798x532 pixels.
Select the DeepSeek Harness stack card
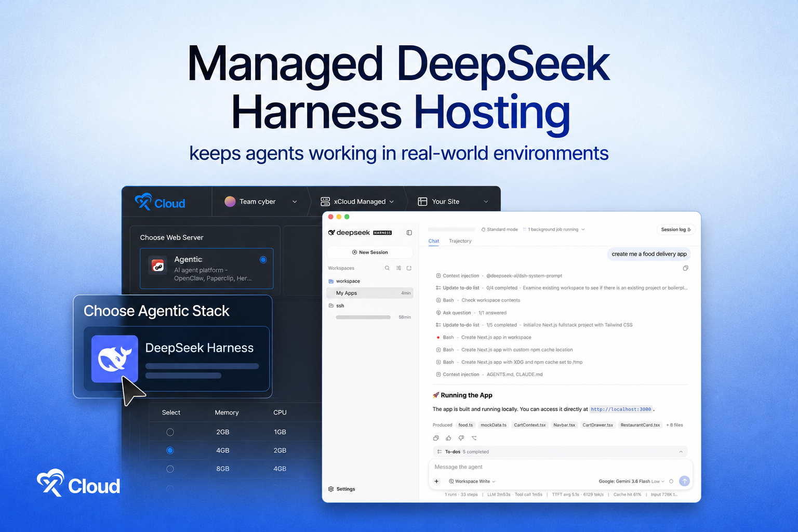click(177, 359)
